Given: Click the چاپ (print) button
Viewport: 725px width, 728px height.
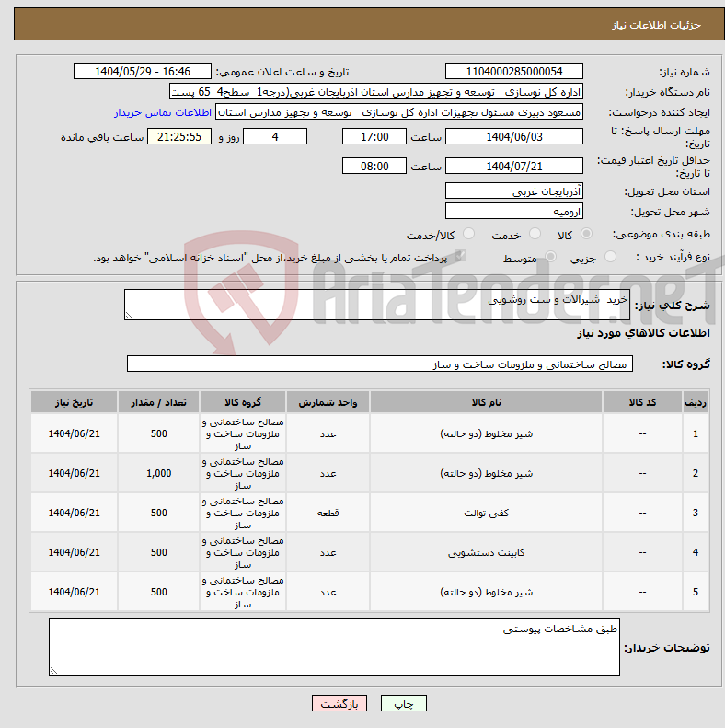Looking at the screenshot, I should 403,703.
